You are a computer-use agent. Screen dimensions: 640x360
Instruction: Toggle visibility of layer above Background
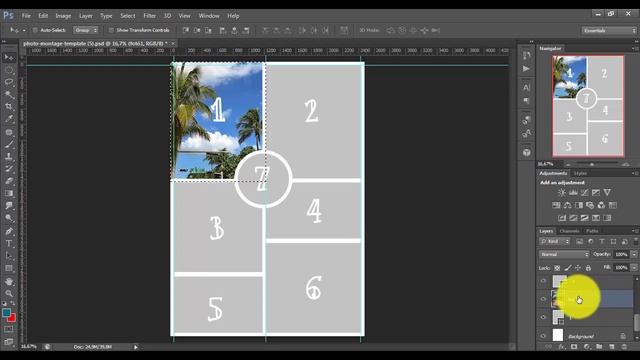(543, 317)
